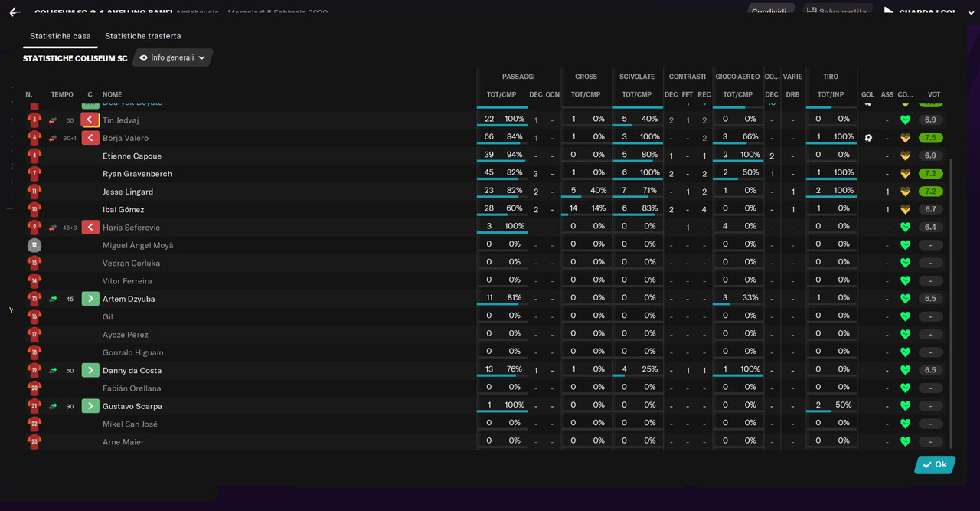The height and width of the screenshot is (511, 980).
Task: Open the Info generali view dropdown
Action: coord(173,57)
